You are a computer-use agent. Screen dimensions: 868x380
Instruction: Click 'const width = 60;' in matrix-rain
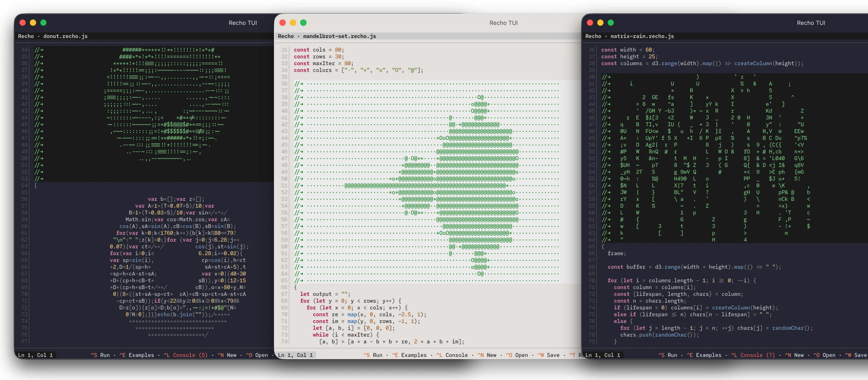point(628,50)
